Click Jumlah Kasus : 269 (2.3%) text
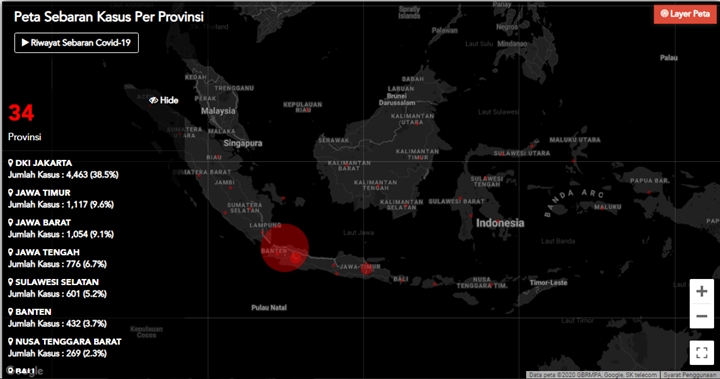720x379 pixels. [57, 354]
